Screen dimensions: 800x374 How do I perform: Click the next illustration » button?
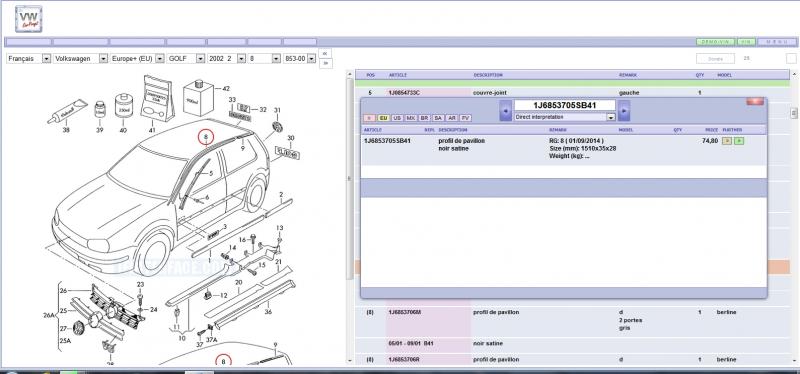pos(326,63)
